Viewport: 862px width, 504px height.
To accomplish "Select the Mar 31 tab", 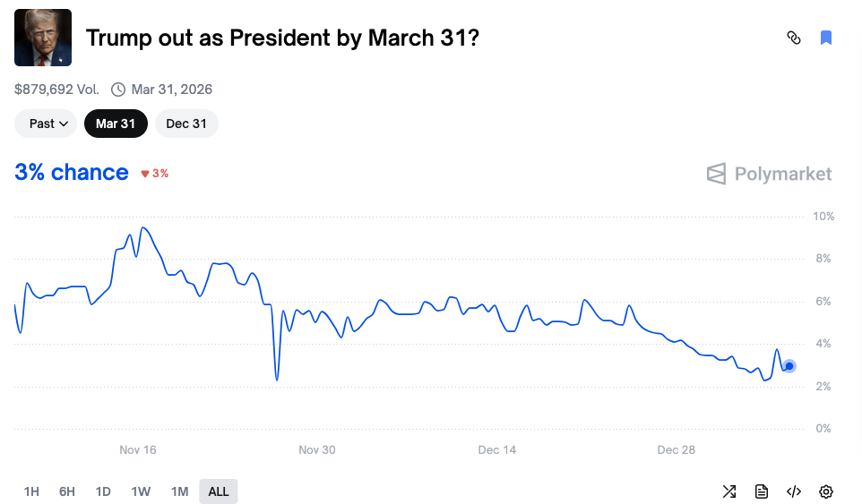I will (x=116, y=124).
